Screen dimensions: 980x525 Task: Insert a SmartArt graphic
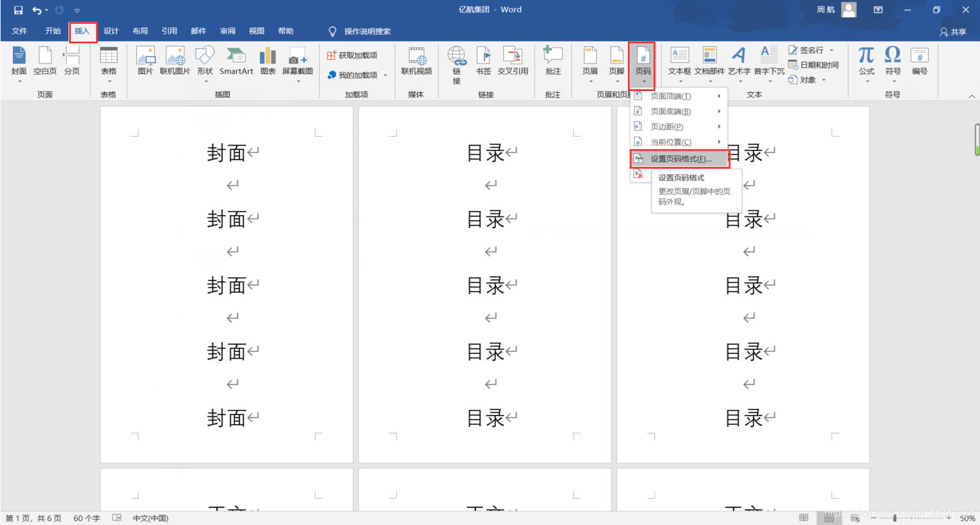click(x=236, y=61)
